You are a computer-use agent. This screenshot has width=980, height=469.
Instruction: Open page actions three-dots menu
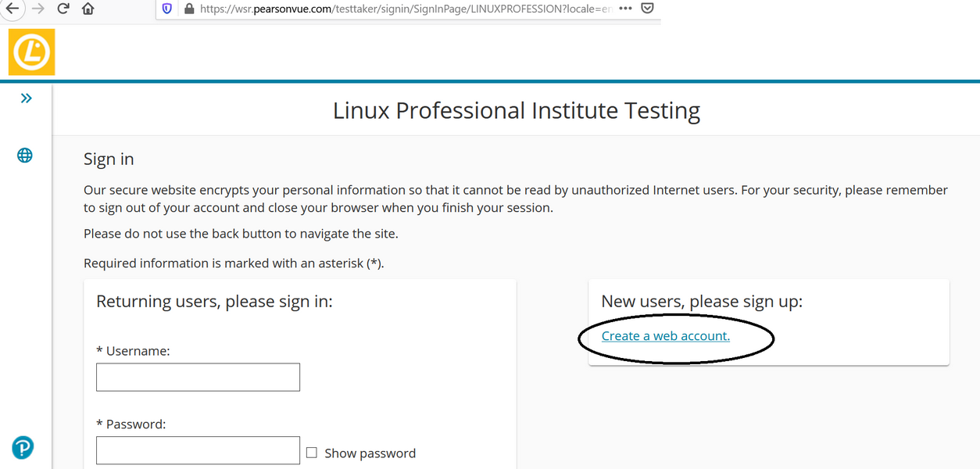pyautogui.click(x=625, y=8)
